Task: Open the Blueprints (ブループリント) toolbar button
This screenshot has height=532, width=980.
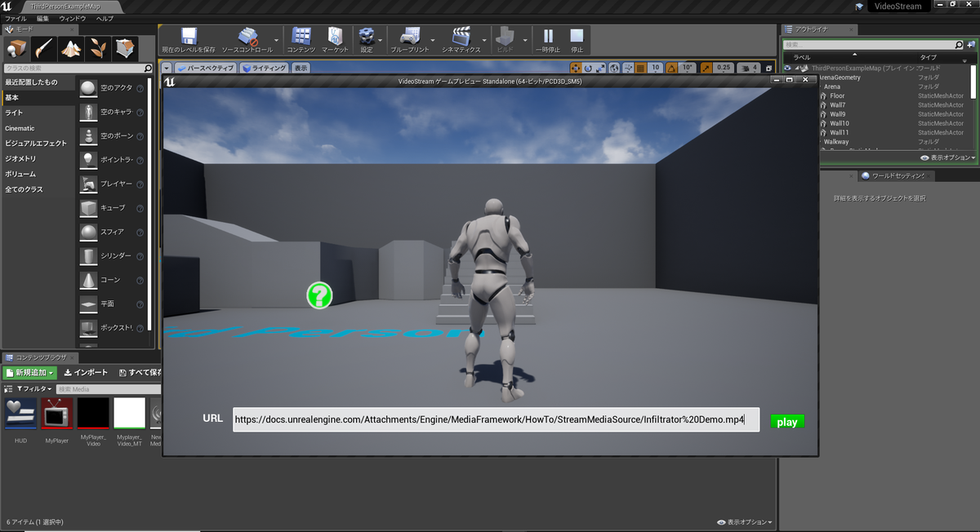Action: (x=410, y=40)
